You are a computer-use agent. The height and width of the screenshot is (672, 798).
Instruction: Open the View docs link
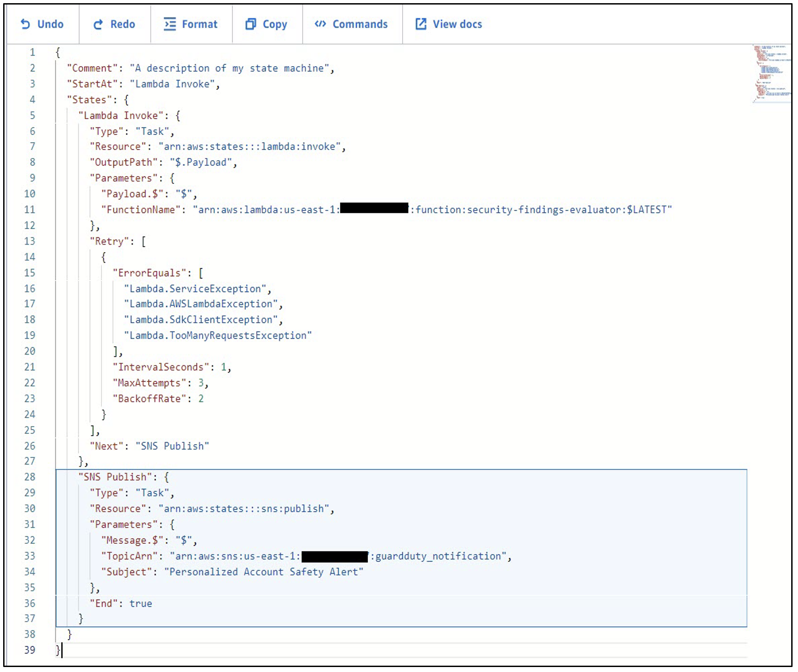coord(449,24)
